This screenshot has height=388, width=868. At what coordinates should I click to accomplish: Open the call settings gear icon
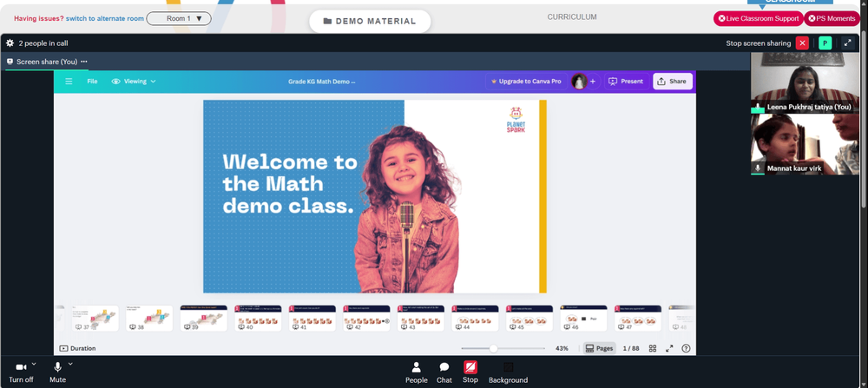pos(10,43)
